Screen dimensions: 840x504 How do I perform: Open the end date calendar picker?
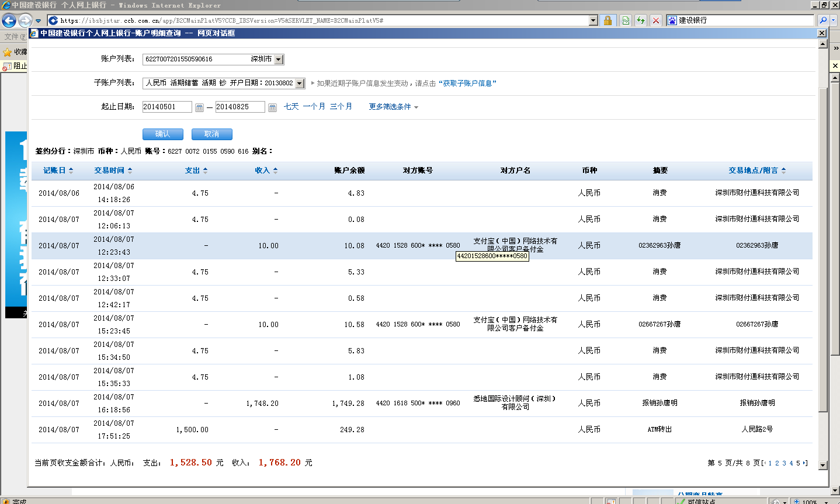tap(272, 107)
